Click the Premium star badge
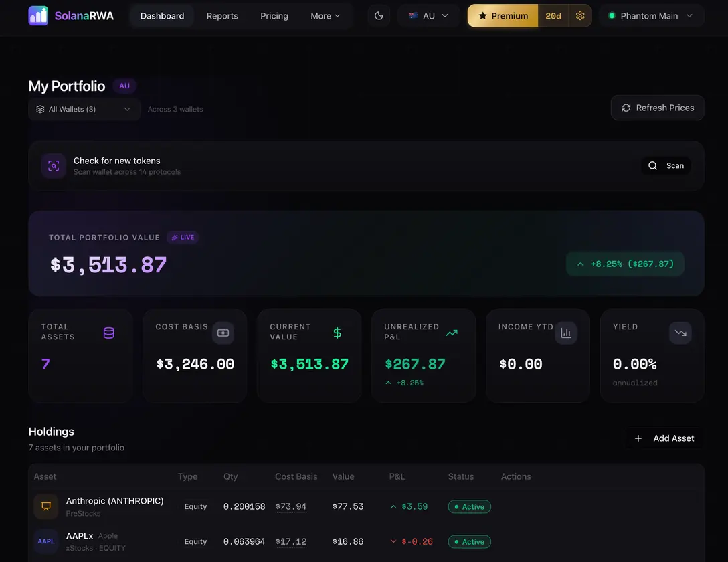 coord(503,16)
